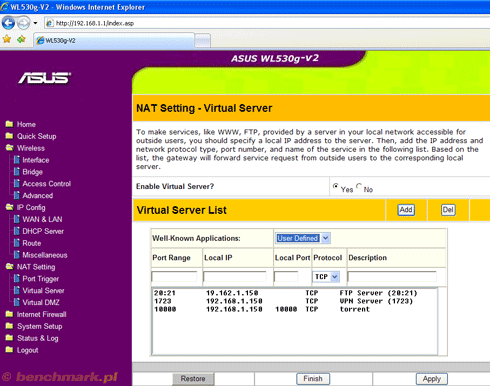Click the Port Range input field
The image size is (490, 386).
pos(174,277)
